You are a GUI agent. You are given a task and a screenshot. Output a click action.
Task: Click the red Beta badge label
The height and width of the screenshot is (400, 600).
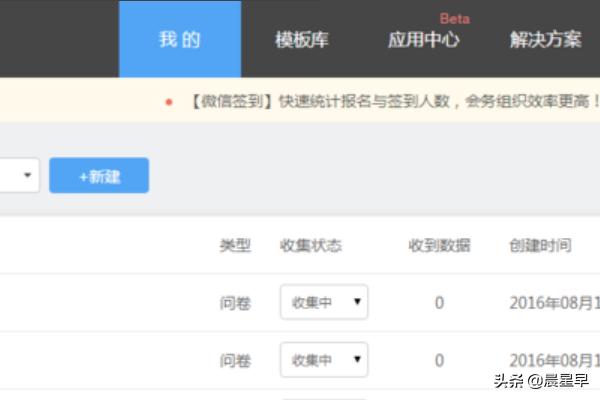(x=454, y=18)
